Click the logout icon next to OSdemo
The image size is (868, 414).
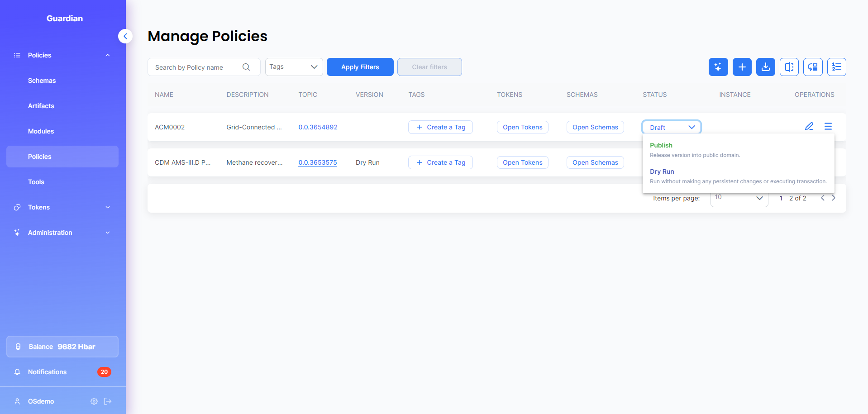pos(108,401)
